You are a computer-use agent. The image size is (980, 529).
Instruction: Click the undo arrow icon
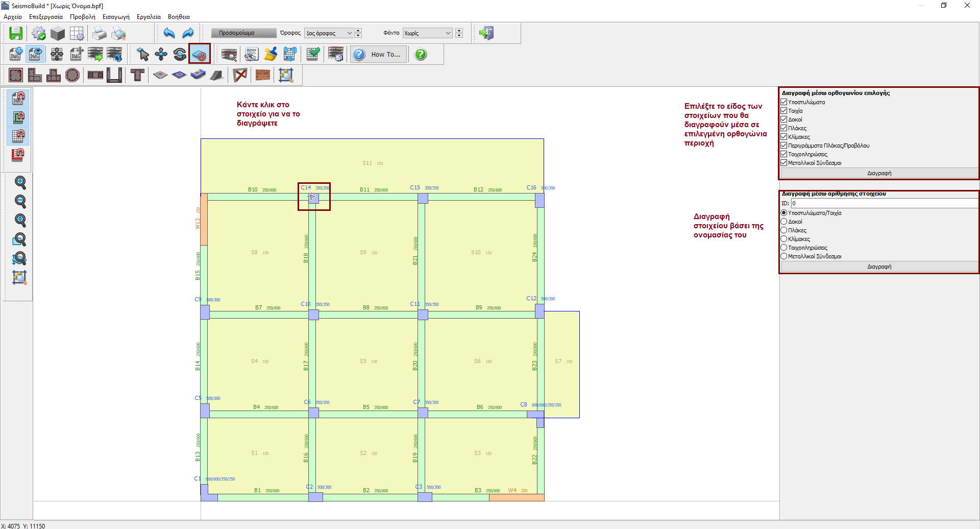[169, 33]
